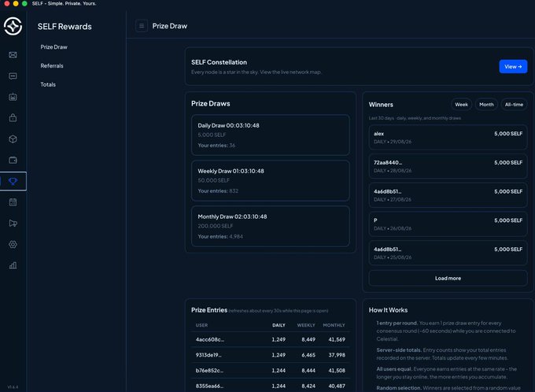Filter winners by All-time
Viewport: 535px width, 392px height.
pyautogui.click(x=514, y=105)
